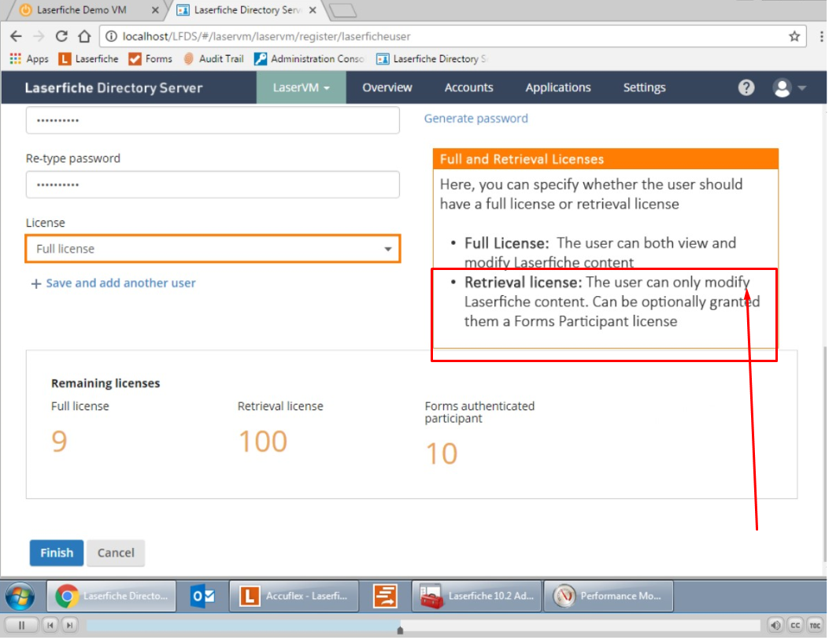
Task: Open the user account menu
Action: point(789,87)
